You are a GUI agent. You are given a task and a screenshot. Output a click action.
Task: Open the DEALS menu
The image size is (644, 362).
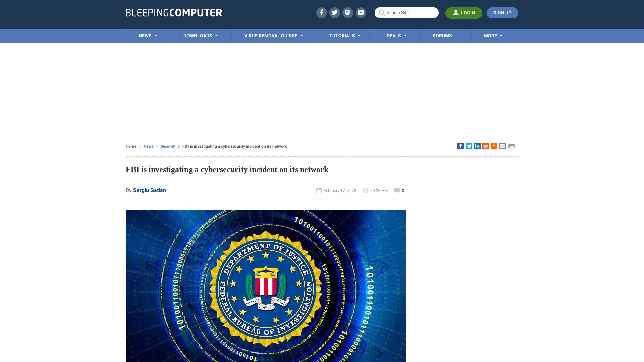tap(396, 35)
